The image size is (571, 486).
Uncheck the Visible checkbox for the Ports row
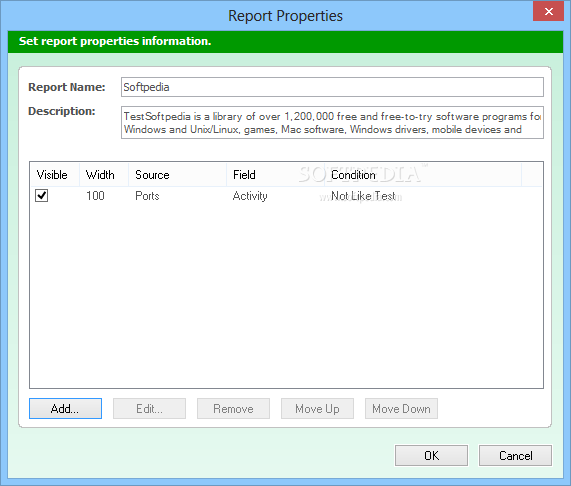coord(42,195)
